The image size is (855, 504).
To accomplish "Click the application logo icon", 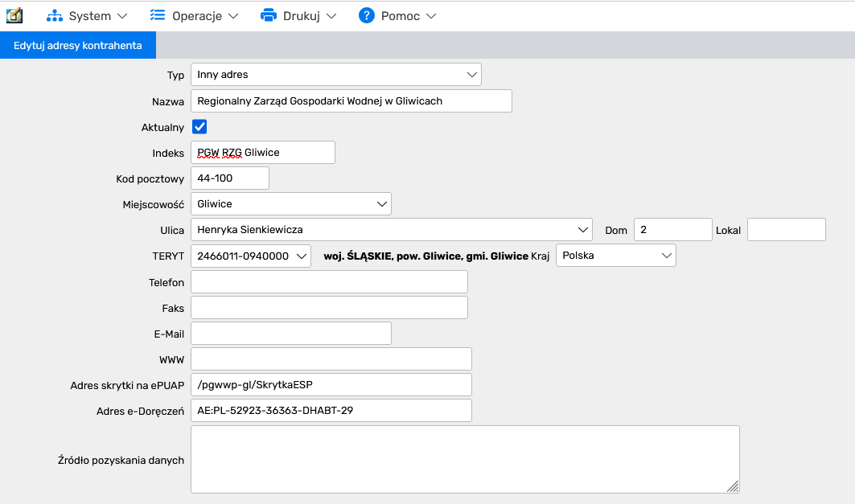I will click(14, 16).
